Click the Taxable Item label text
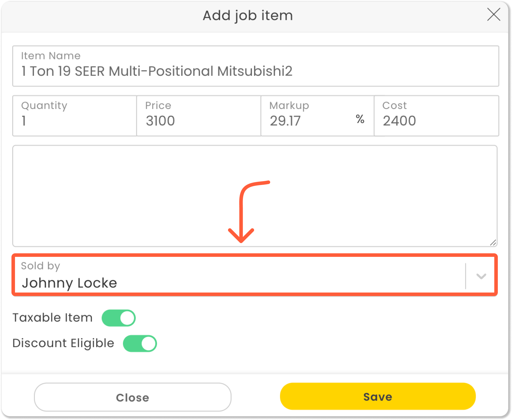Screen dimensions: 512x420 pyautogui.click(x=53, y=318)
